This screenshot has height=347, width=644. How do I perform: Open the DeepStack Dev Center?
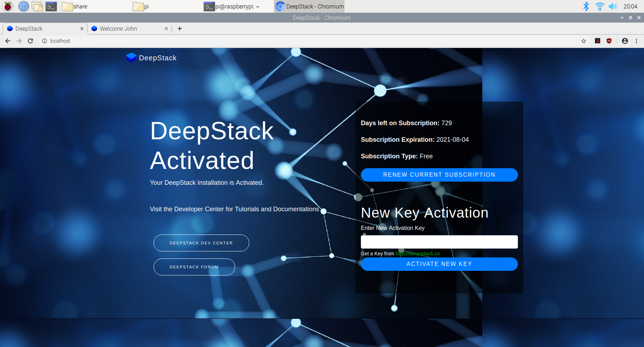point(201,243)
